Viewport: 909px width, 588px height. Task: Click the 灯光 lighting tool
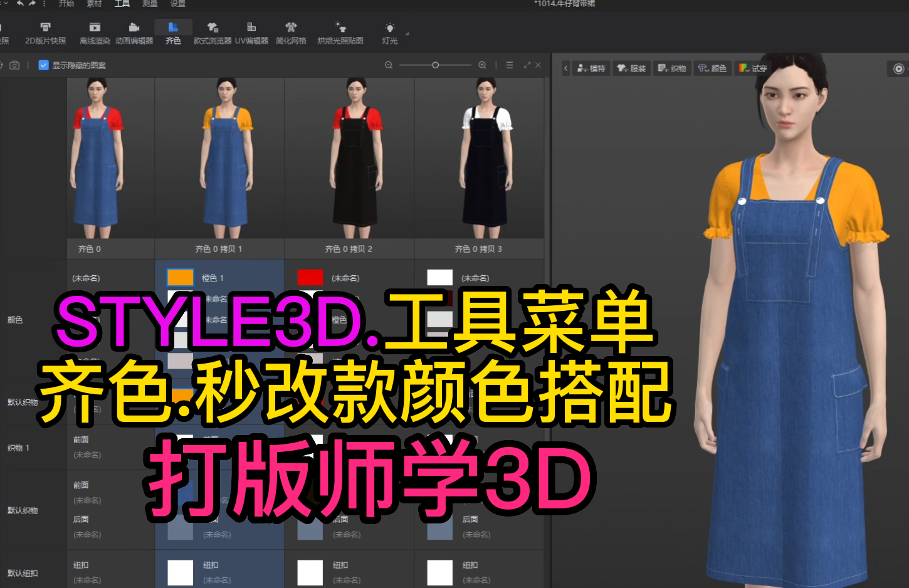(x=390, y=33)
